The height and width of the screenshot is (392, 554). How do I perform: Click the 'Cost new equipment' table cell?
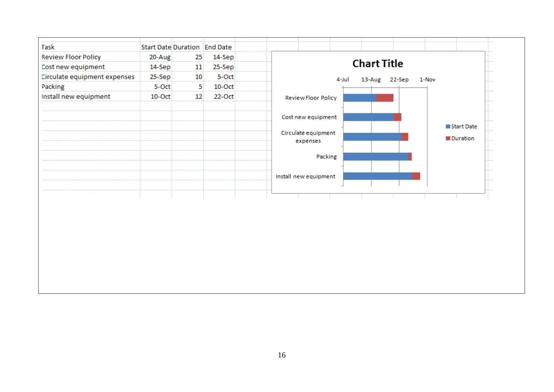point(91,67)
